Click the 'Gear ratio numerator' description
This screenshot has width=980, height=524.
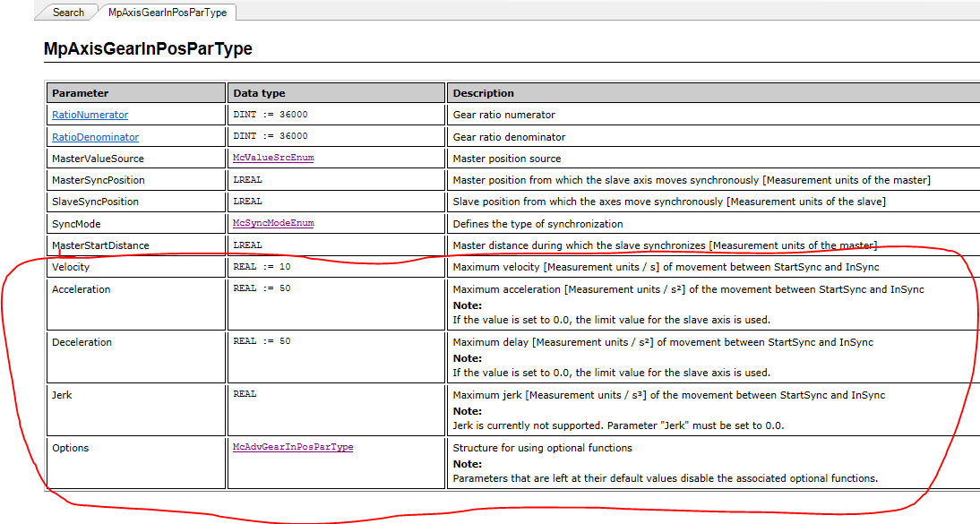pos(503,115)
